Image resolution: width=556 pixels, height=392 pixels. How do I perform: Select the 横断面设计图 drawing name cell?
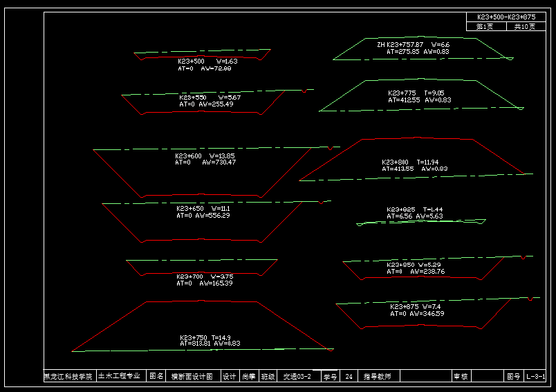pyautogui.click(x=192, y=377)
